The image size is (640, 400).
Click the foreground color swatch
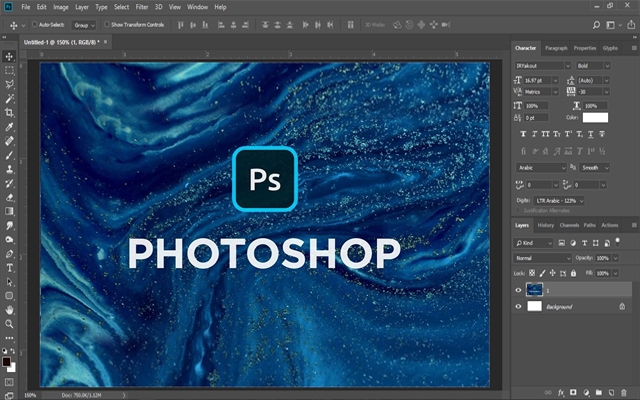[x=6, y=362]
